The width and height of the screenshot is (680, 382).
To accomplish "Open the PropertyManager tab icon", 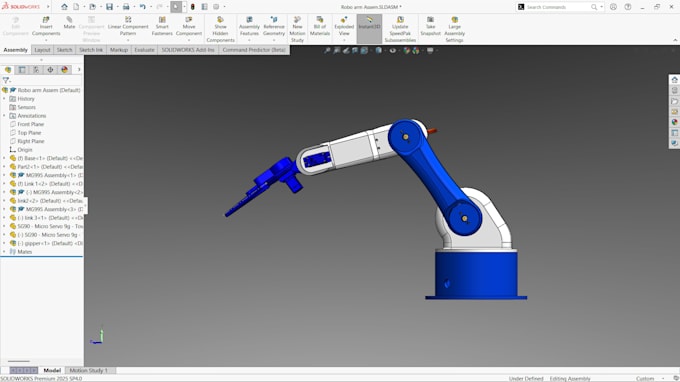I will tap(22, 70).
